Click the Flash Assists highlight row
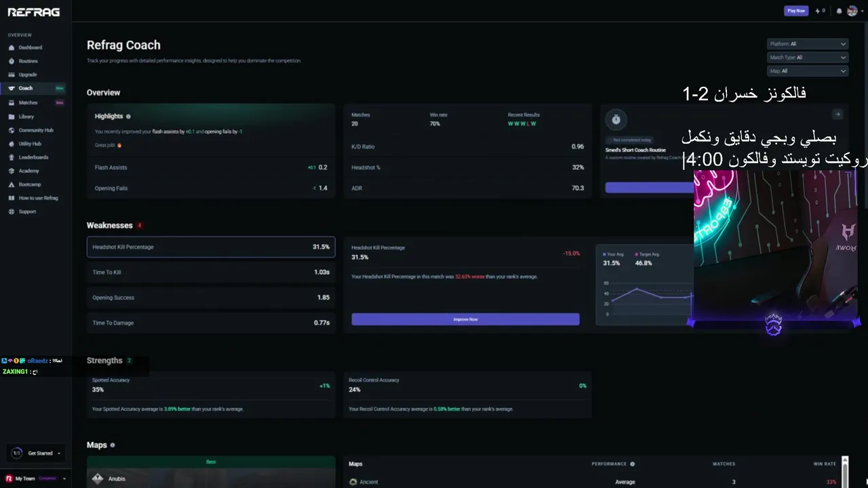Image resolution: width=868 pixels, height=488 pixels. tap(211, 167)
